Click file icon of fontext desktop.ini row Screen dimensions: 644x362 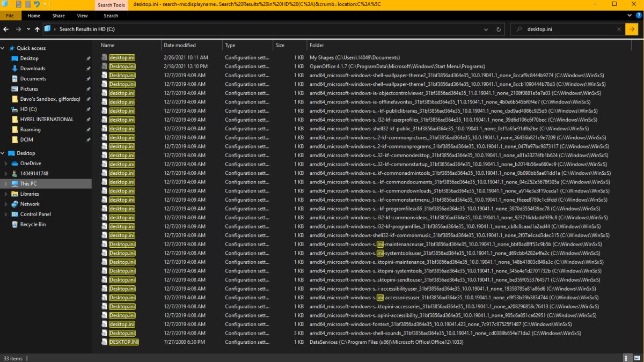(104, 324)
